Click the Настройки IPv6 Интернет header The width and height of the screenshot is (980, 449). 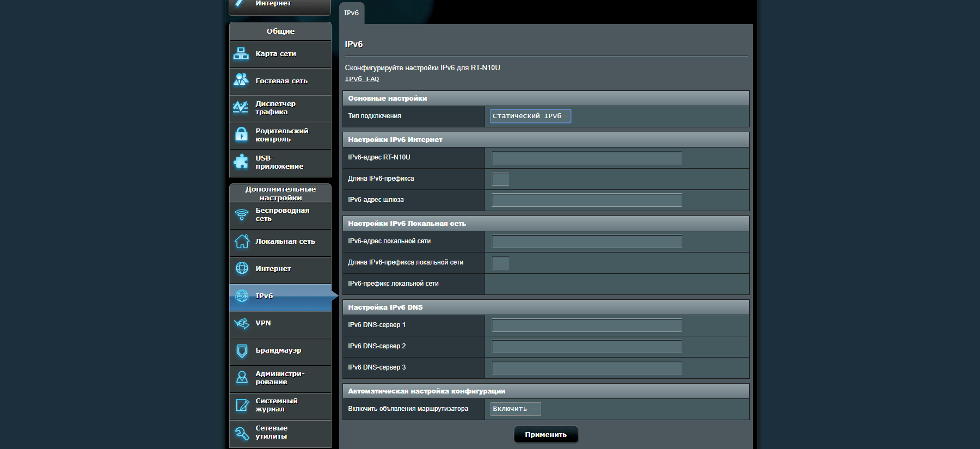546,140
